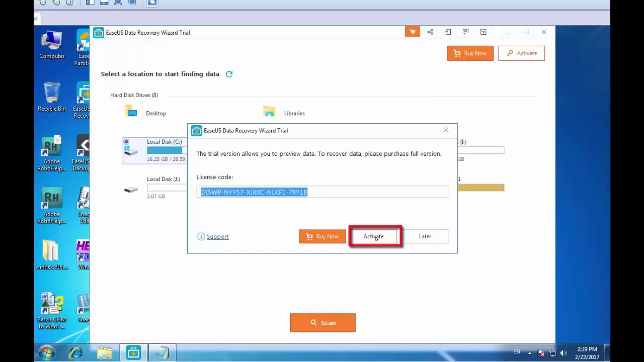This screenshot has width=644, height=362.
Task: Click the Local Disk (C:) usage bar
Action: pyautogui.click(x=167, y=150)
